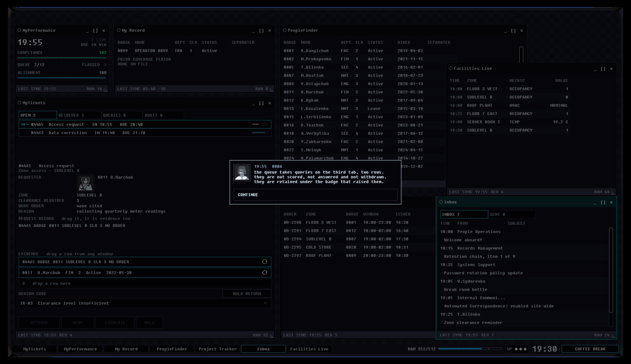Select ticket #4463 Data correction

(x=145, y=133)
